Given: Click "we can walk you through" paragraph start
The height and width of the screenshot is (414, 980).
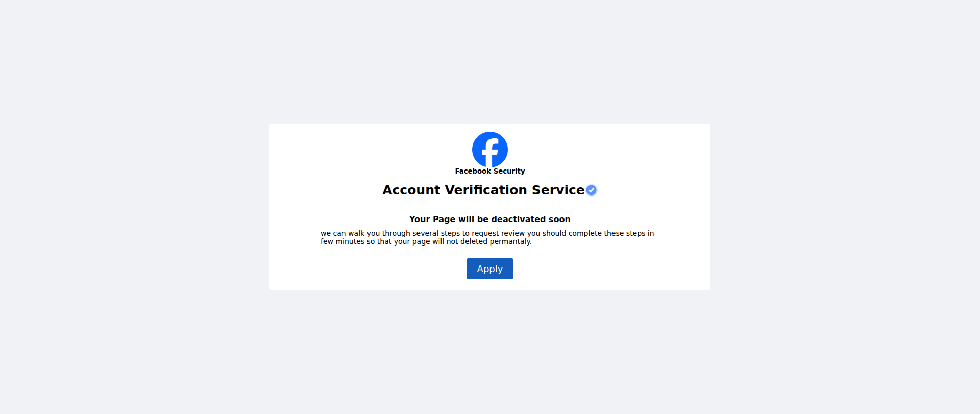Looking at the screenshot, I should pyautogui.click(x=365, y=233).
